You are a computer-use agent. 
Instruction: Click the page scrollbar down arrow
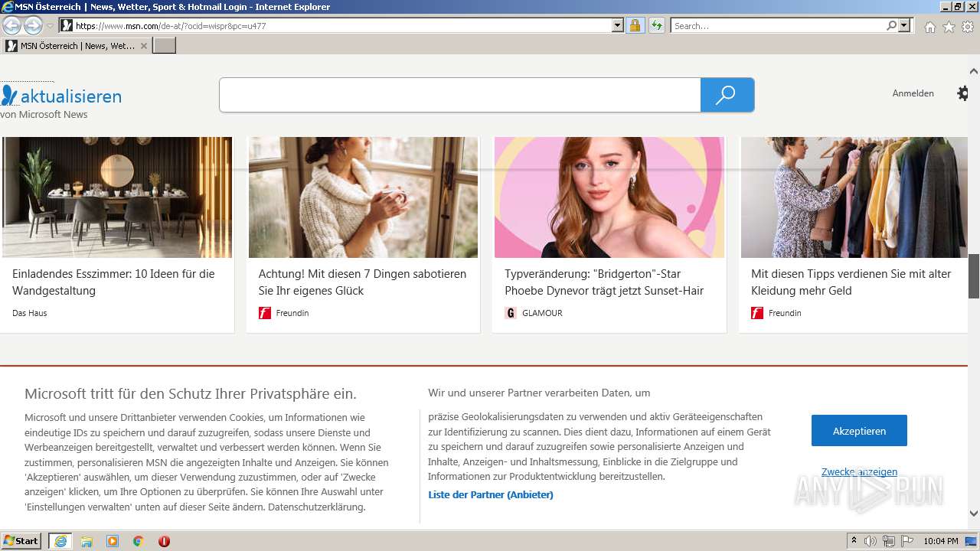(974, 514)
